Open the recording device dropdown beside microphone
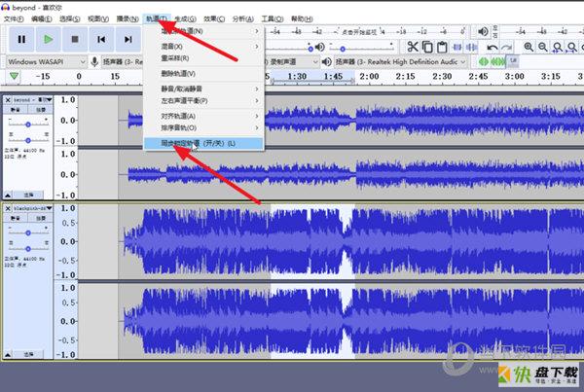Viewport: 584px width, 392px height. tap(123, 62)
